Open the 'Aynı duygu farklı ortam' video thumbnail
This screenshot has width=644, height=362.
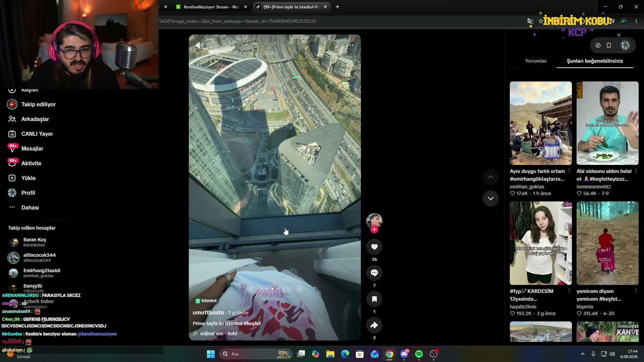[x=541, y=123]
